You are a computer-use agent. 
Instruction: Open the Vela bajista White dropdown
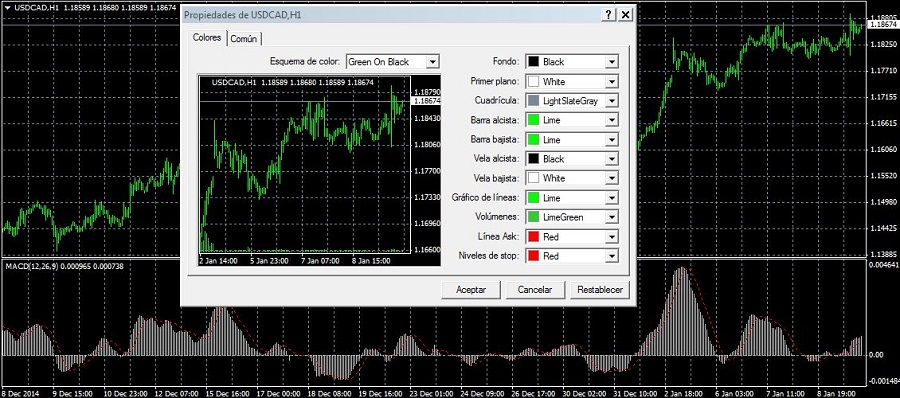pyautogui.click(x=572, y=178)
